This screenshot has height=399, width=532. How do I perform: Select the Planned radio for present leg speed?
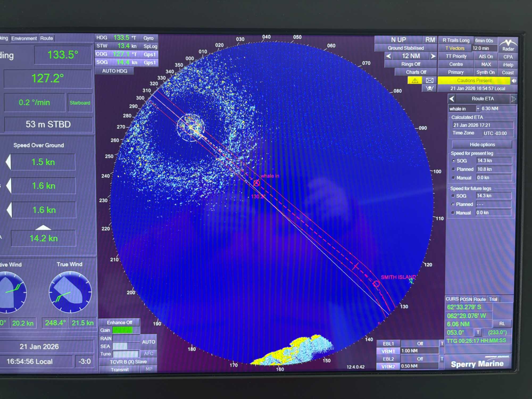pyautogui.click(x=454, y=169)
